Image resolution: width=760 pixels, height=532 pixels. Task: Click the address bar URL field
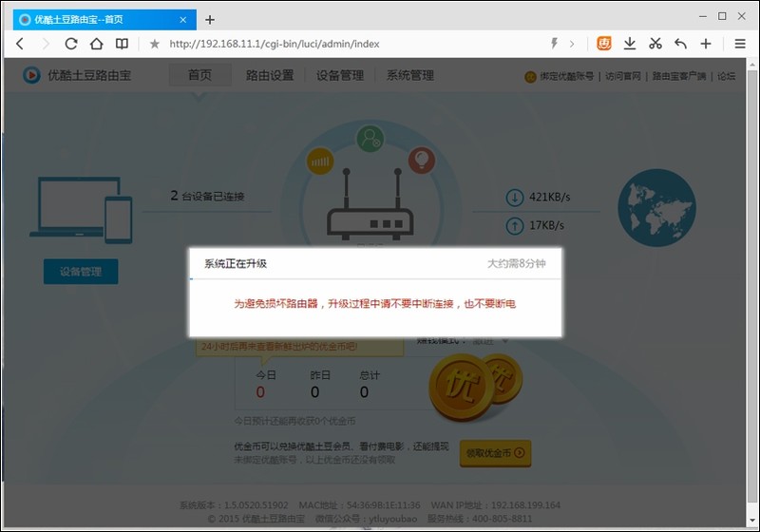[274, 44]
